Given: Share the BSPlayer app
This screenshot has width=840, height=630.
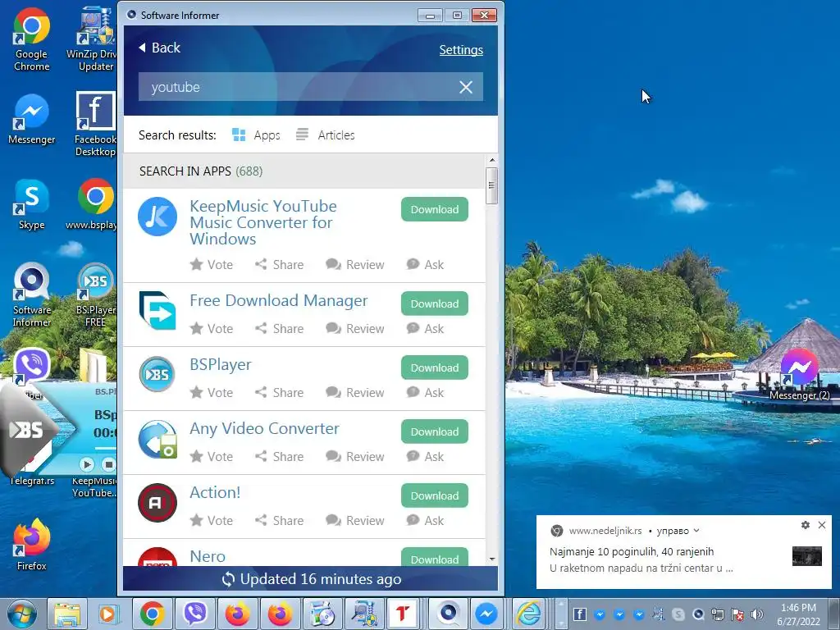Looking at the screenshot, I should coord(279,393).
